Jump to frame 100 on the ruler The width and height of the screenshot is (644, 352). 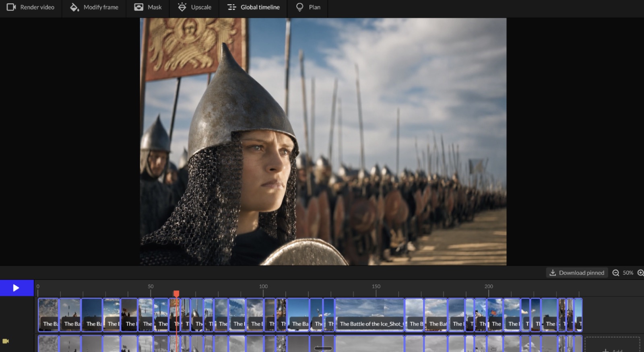[x=263, y=286]
